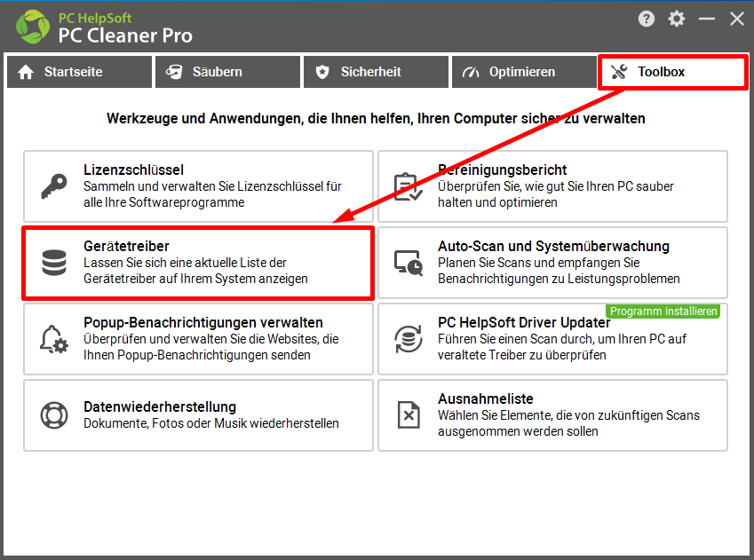Click the lifebuoy icon for Datenwiederherstellung
Screen dimensions: 754x560
[54, 414]
